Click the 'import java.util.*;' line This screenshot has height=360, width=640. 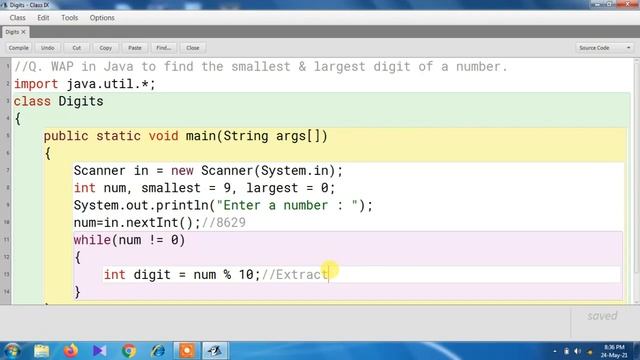click(x=84, y=84)
